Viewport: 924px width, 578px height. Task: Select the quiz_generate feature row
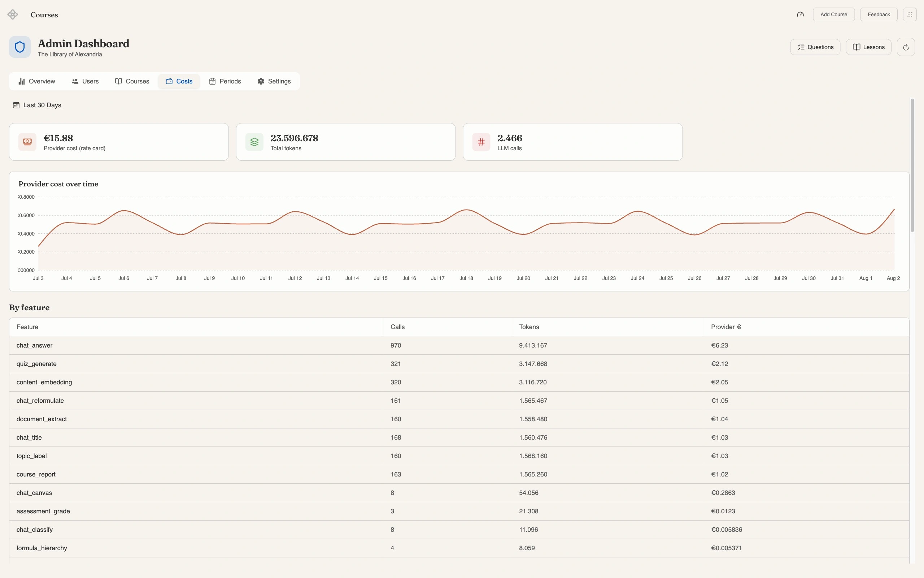(459, 364)
